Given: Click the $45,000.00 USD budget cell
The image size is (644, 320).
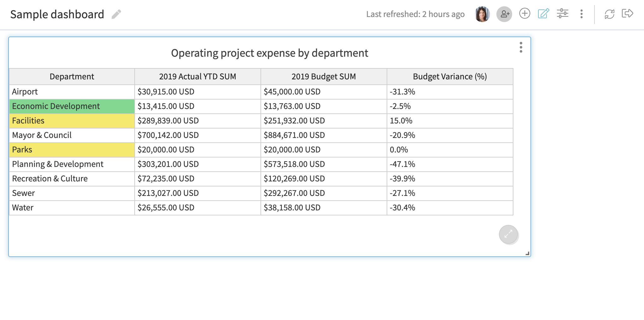Looking at the screenshot, I should click(x=324, y=92).
